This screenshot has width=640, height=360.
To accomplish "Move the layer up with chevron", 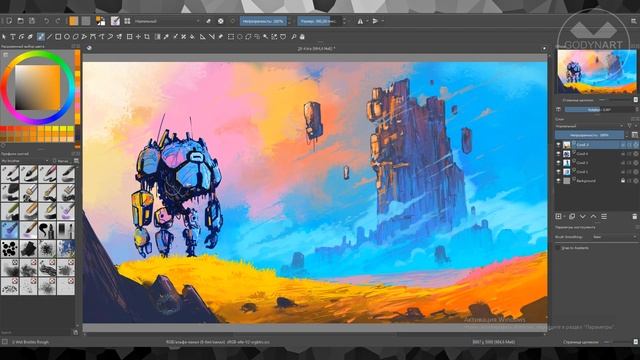I will (593, 216).
